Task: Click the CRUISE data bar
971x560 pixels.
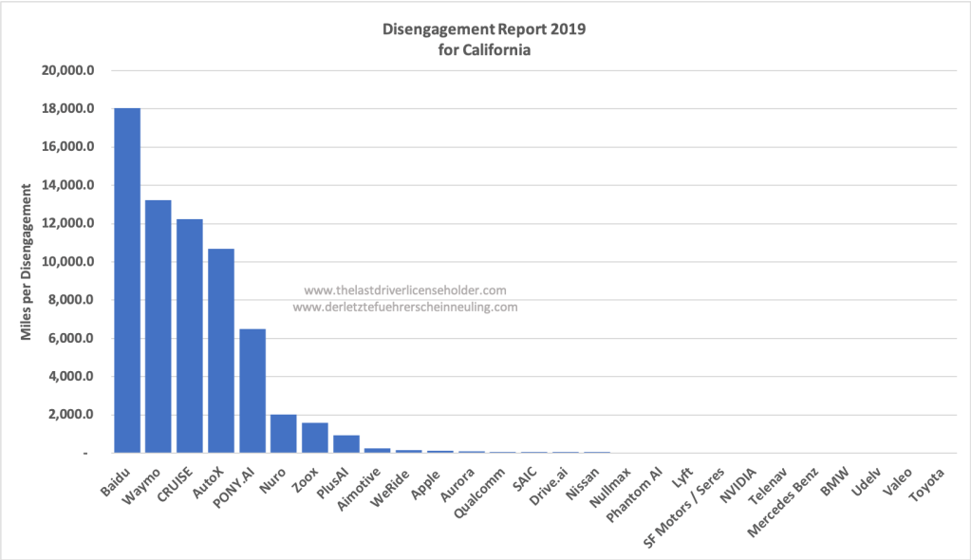Action: coord(190,336)
